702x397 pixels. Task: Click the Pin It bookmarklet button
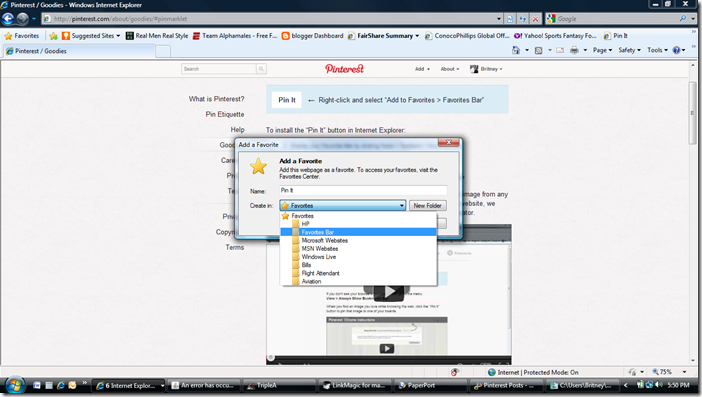(x=287, y=100)
